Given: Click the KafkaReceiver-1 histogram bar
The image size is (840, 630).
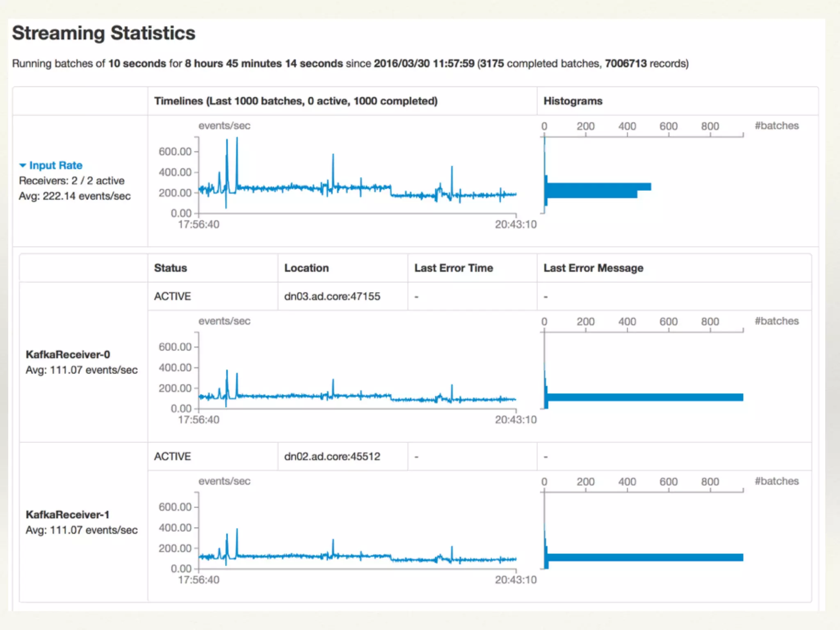Looking at the screenshot, I should click(644, 557).
